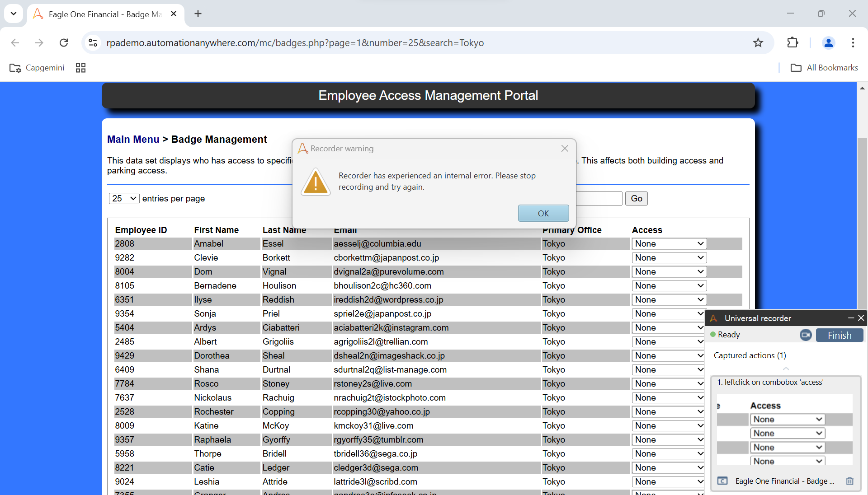Click the Employee Access Management Portal heading
This screenshot has height=495, width=868.
click(x=428, y=95)
